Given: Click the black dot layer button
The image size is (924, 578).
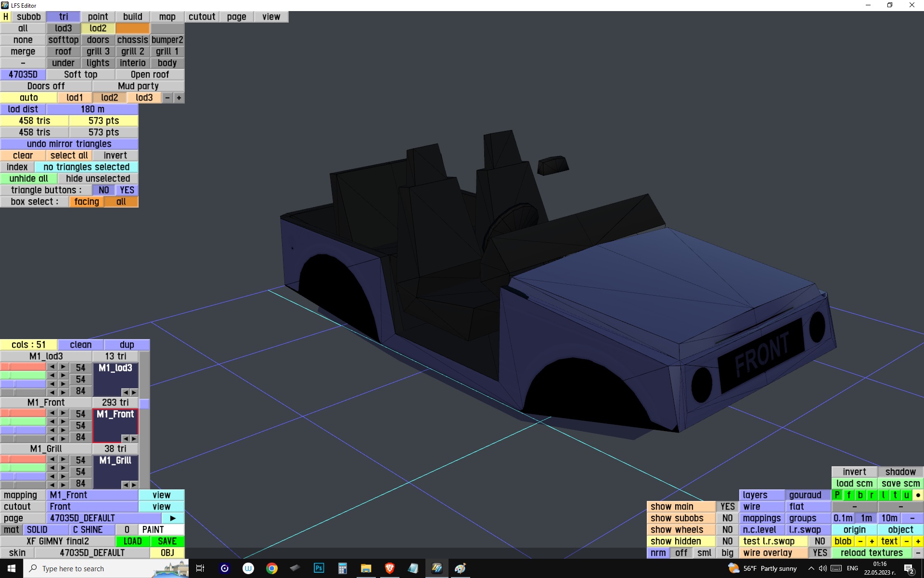Looking at the screenshot, I should pos(918,495).
